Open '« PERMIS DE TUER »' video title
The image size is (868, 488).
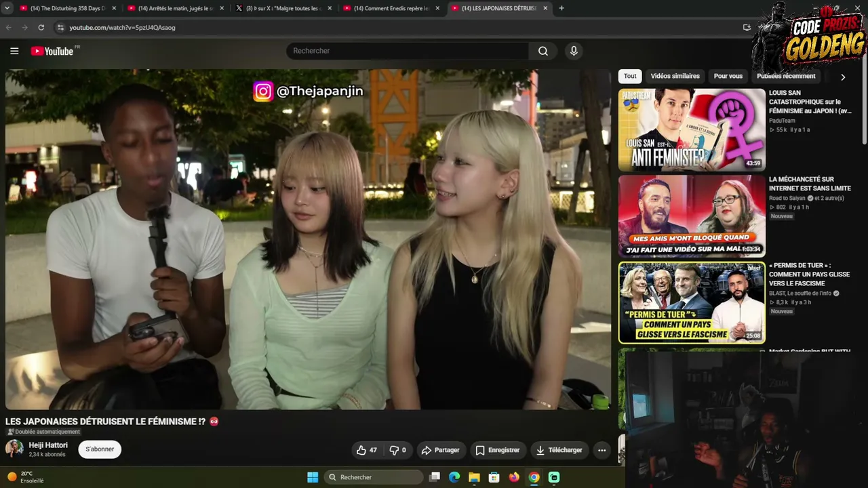tap(808, 274)
